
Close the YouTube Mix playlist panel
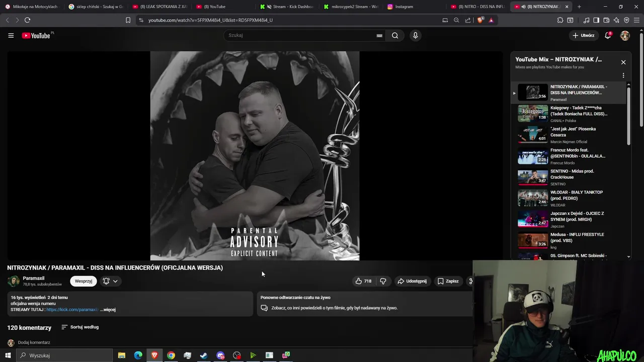623,62
